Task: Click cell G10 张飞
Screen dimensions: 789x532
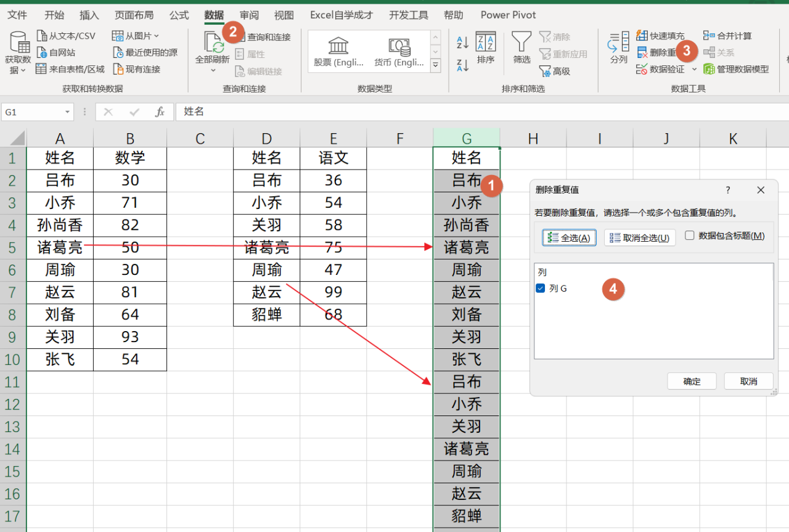Action: [x=467, y=359]
